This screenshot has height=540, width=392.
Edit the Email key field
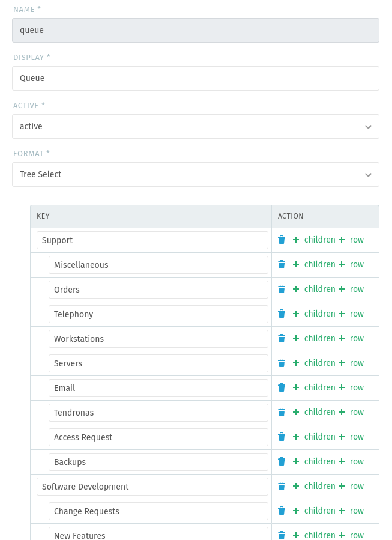click(158, 388)
